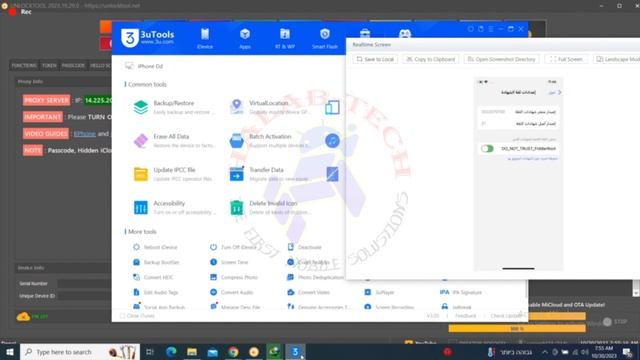This screenshot has height=360, width=640.
Task: Click Turn Off iDevice
Action: (233, 247)
